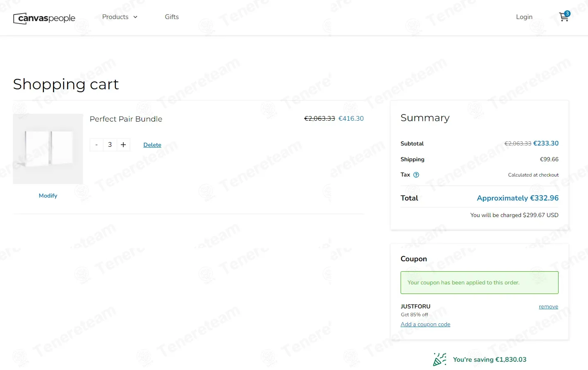Click Add a coupon code
588x370 pixels.
click(x=425, y=325)
